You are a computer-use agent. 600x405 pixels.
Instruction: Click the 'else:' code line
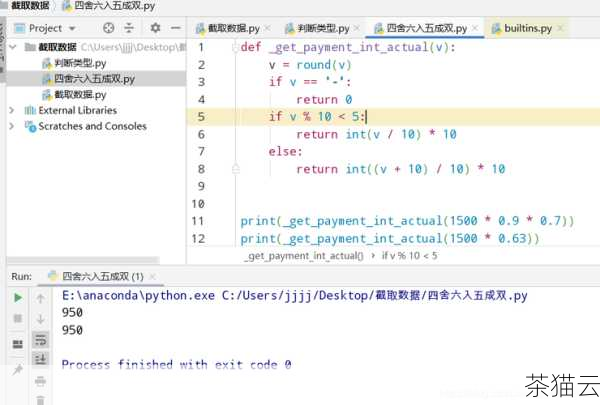285,152
